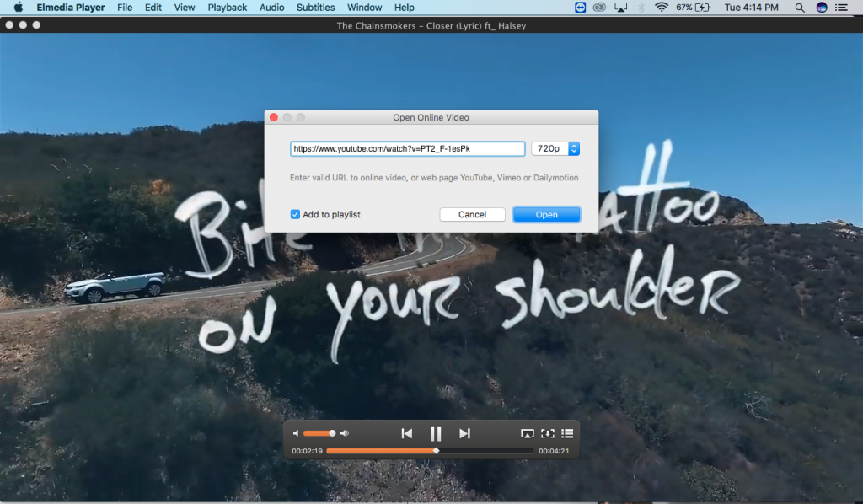
Task: Skip to previous track
Action: (x=407, y=432)
